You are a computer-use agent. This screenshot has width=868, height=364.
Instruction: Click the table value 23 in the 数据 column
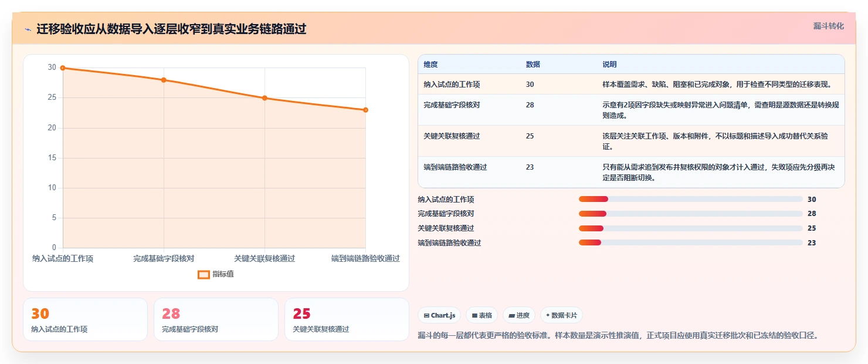pyautogui.click(x=530, y=167)
